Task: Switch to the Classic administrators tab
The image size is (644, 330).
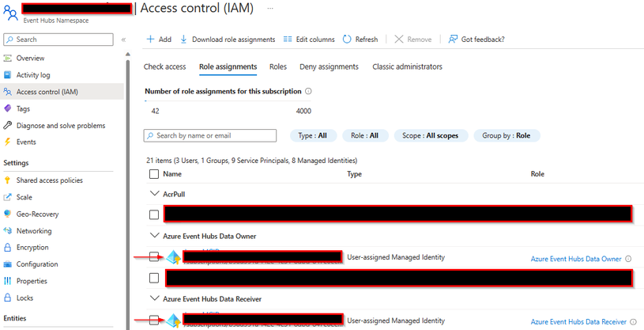Action: pyautogui.click(x=408, y=66)
